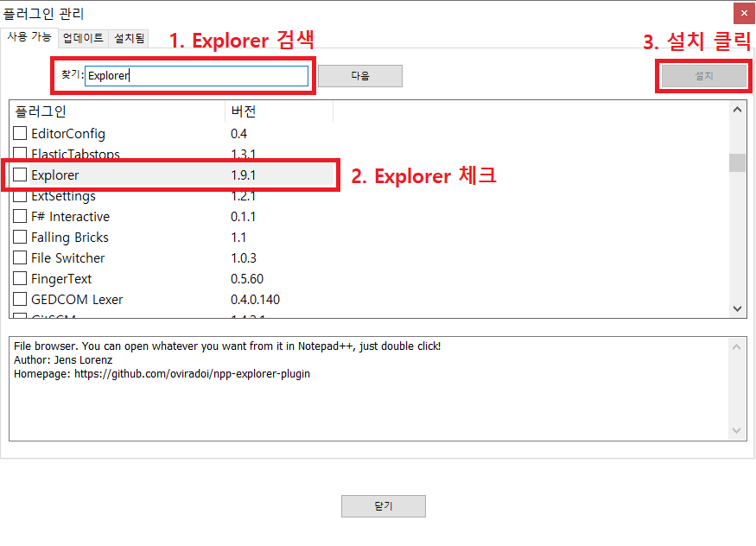Open the 설치됨 tab

pyautogui.click(x=129, y=38)
